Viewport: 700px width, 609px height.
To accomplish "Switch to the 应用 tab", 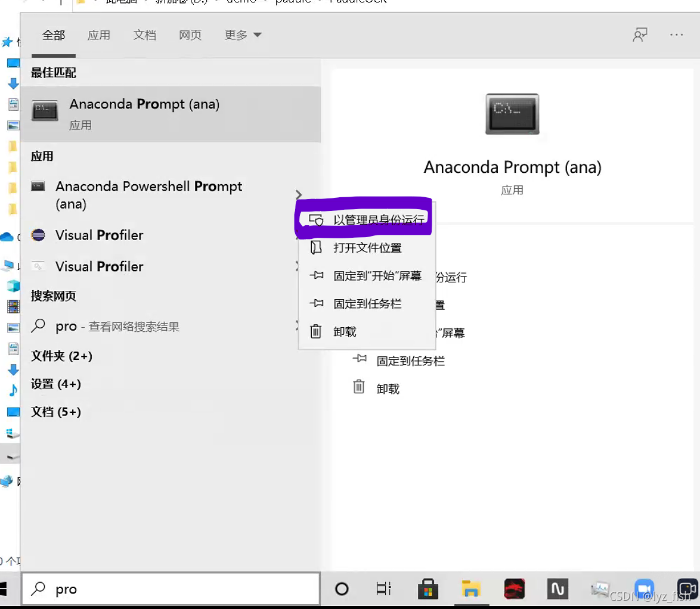I will point(98,35).
